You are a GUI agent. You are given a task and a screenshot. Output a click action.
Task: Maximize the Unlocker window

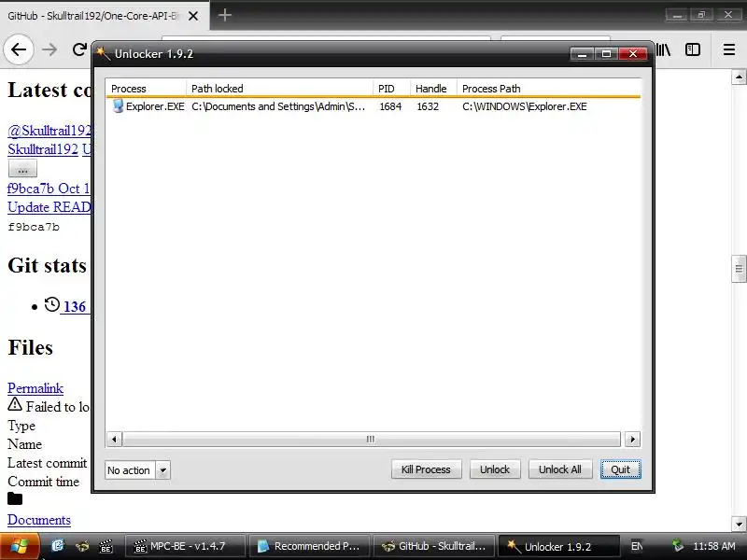point(606,54)
